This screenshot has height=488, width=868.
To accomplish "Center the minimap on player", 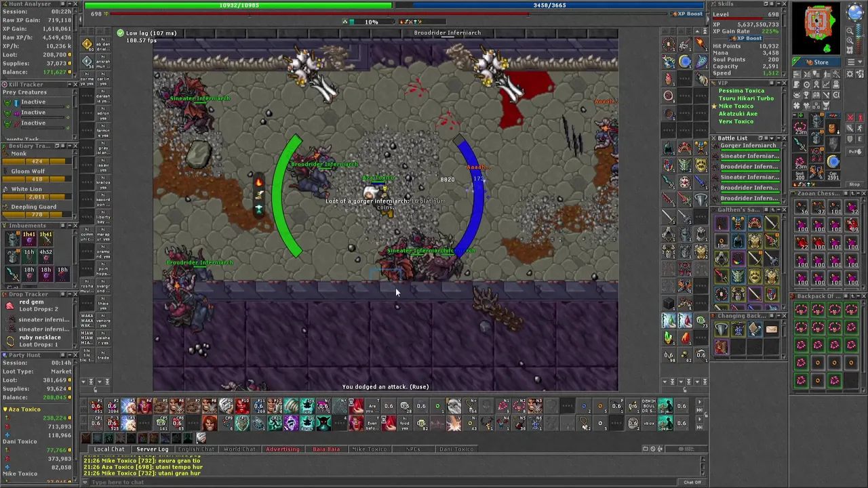I will (850, 49).
